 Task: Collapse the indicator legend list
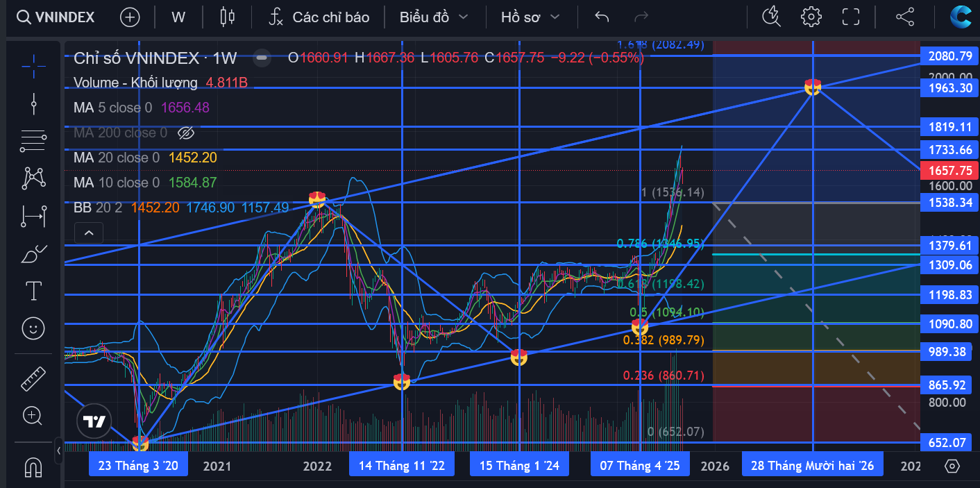click(89, 233)
